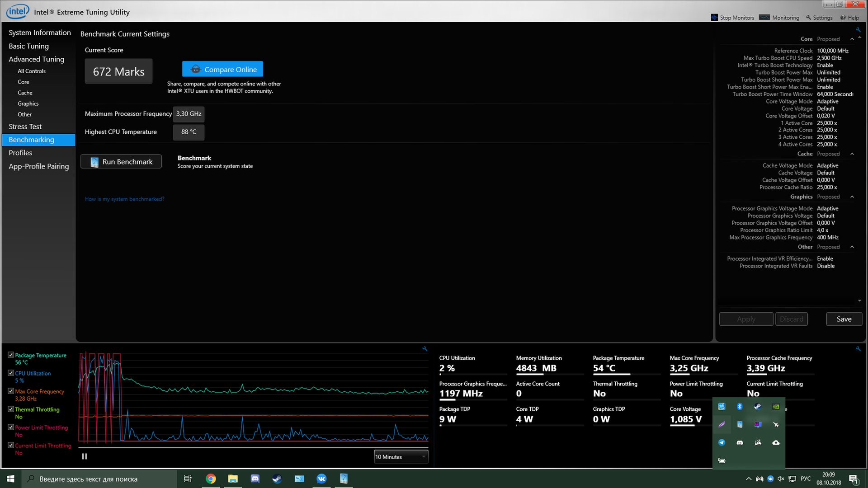The height and width of the screenshot is (488, 868).
Task: Select Core under Advanced Tuning
Action: [24, 82]
